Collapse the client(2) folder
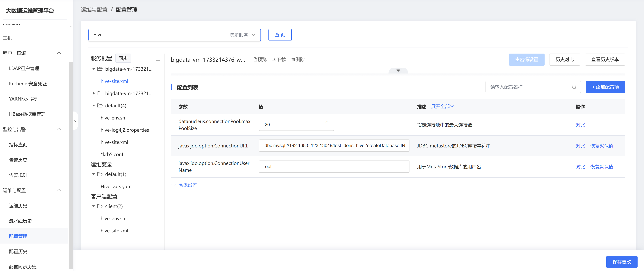The width and height of the screenshot is (644, 271). [94, 206]
